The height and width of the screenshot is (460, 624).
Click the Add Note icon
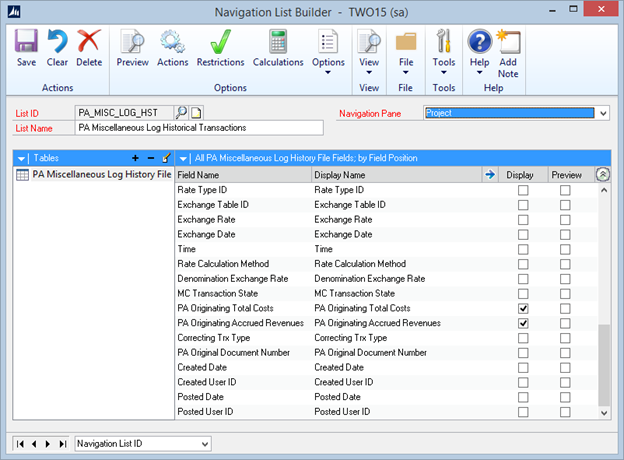508,41
